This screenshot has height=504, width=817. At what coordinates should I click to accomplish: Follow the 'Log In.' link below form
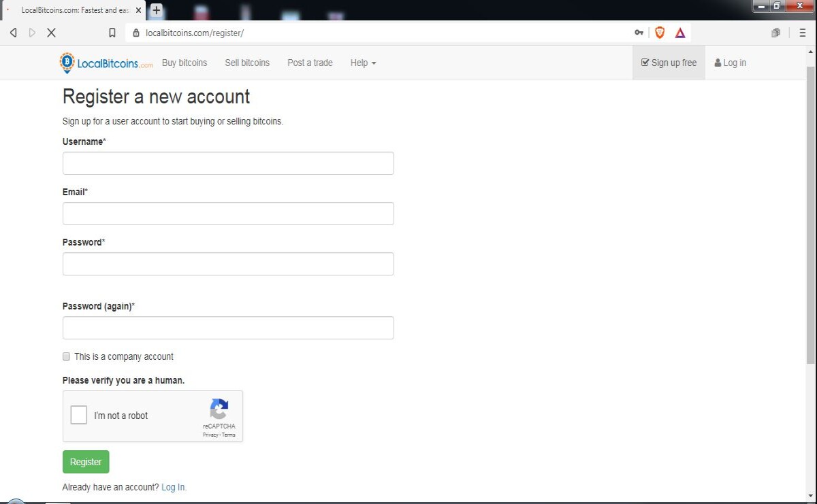[x=174, y=487]
